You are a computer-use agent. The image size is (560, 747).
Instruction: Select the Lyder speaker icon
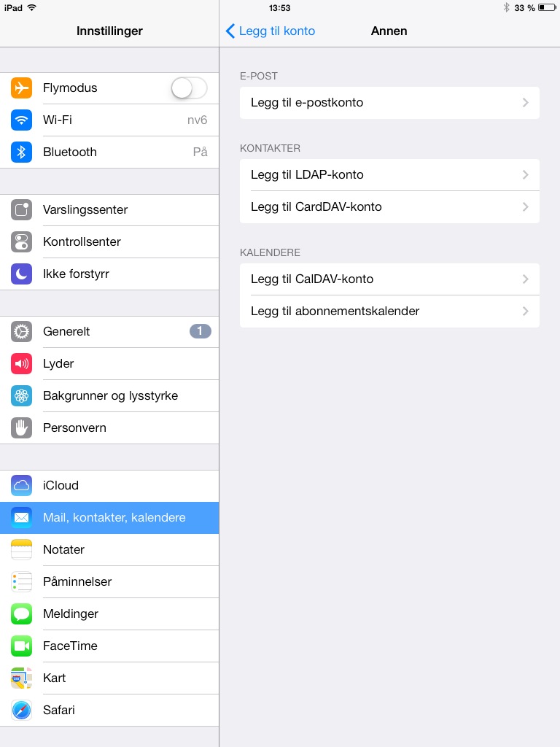pos(21,364)
